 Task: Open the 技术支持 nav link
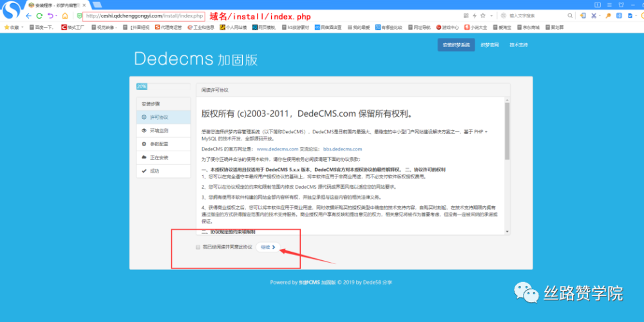tap(518, 45)
